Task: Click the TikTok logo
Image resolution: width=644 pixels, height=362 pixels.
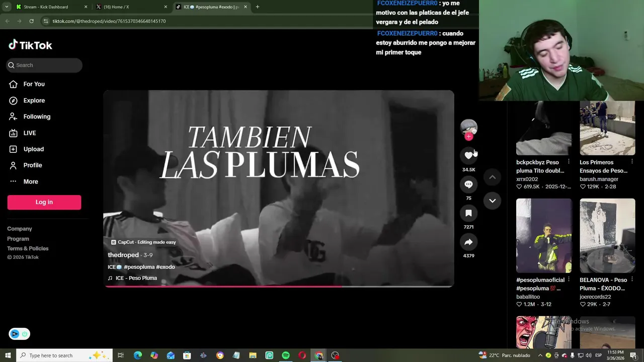Action: (30, 45)
